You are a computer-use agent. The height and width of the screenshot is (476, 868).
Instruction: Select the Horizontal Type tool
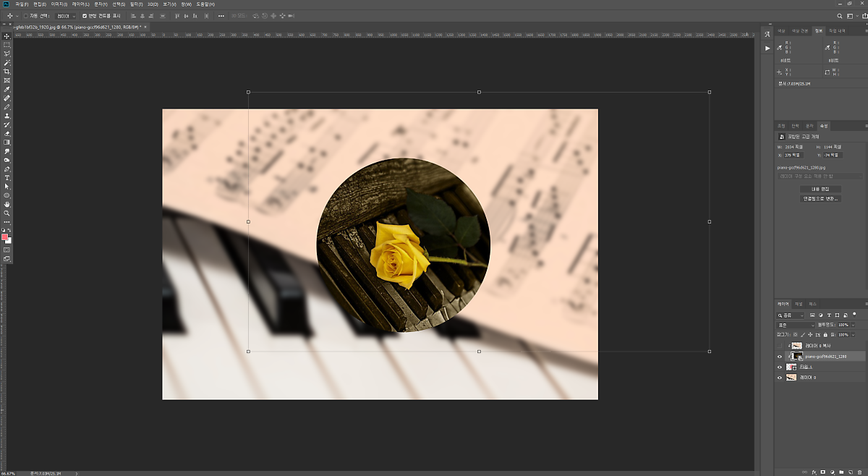7,177
